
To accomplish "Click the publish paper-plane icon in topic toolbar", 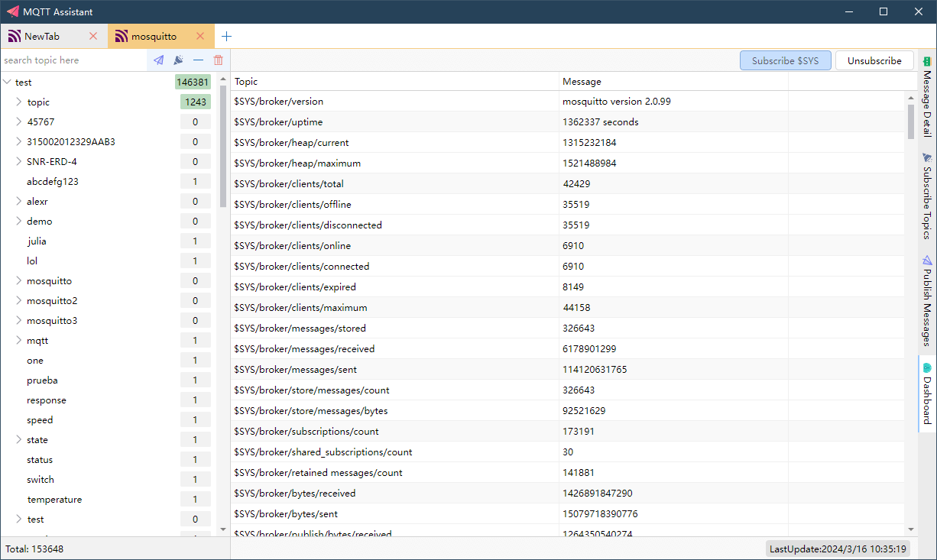I will (x=158, y=60).
